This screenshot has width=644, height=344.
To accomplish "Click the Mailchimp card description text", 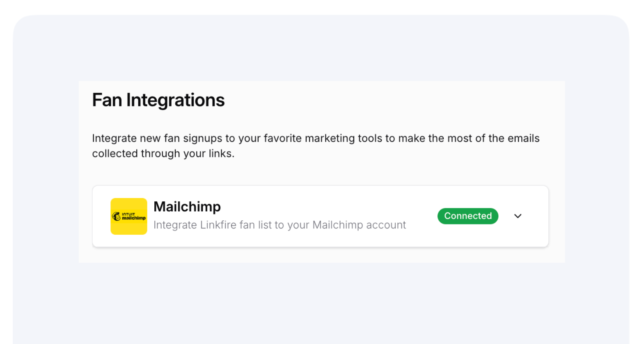I will coord(279,225).
